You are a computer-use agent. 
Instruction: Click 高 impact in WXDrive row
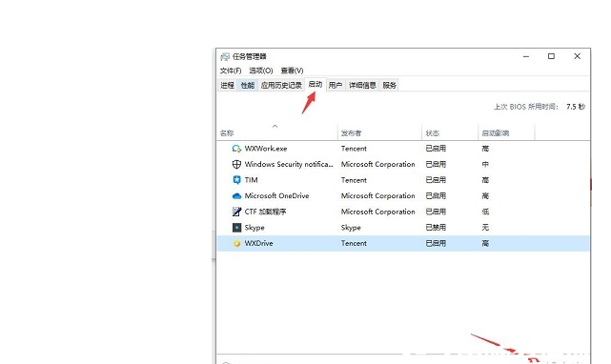pyautogui.click(x=485, y=243)
